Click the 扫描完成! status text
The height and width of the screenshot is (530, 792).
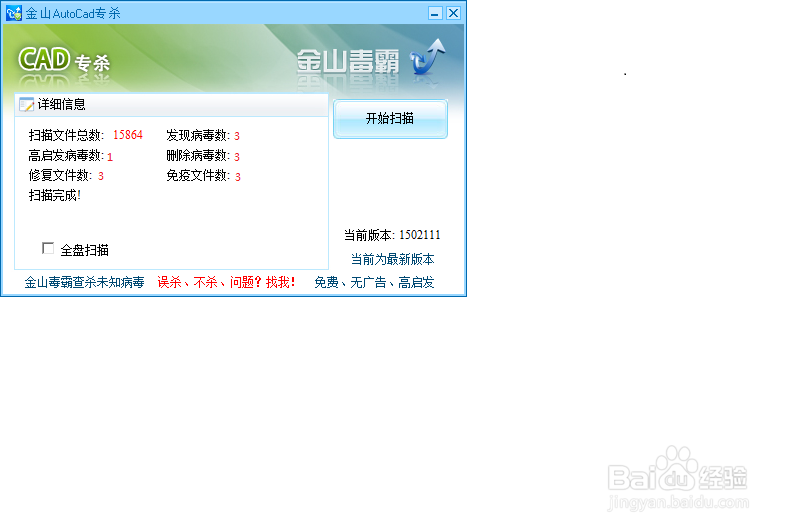click(x=55, y=196)
